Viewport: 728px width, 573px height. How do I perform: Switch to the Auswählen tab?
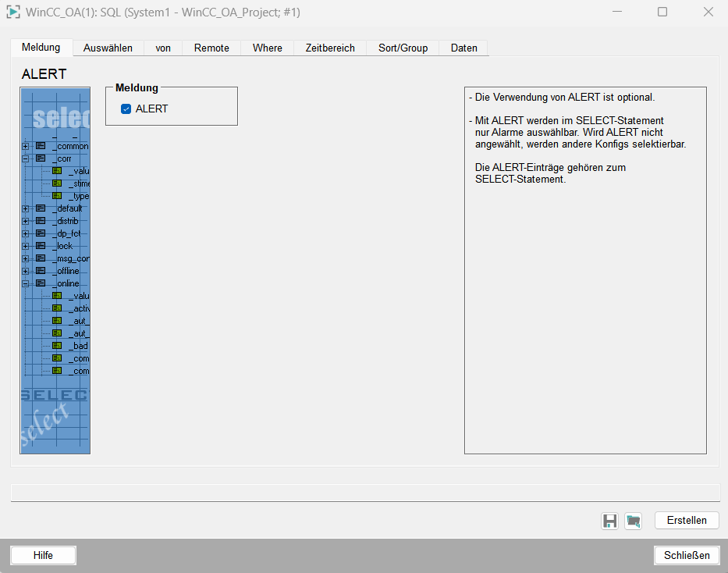coord(108,48)
